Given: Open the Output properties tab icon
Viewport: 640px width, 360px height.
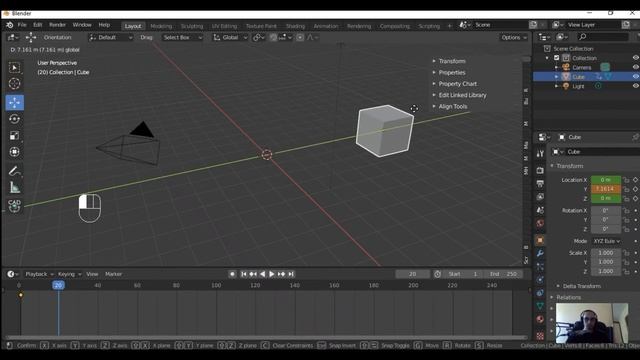Looking at the screenshot, I should pyautogui.click(x=540, y=184).
